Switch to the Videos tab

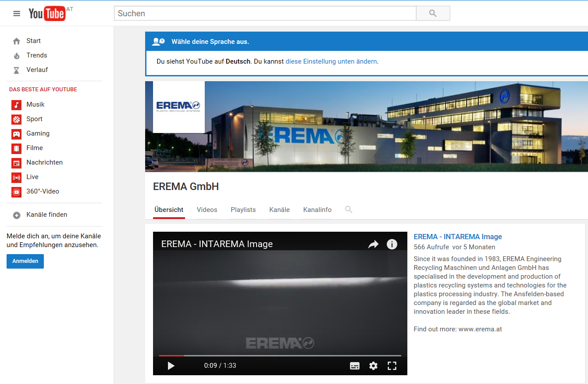(207, 210)
